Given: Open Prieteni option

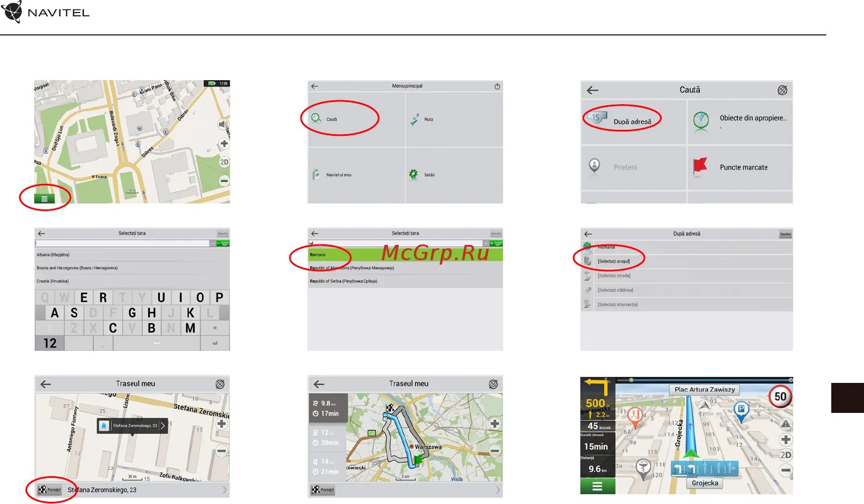Looking at the screenshot, I should point(633,167).
